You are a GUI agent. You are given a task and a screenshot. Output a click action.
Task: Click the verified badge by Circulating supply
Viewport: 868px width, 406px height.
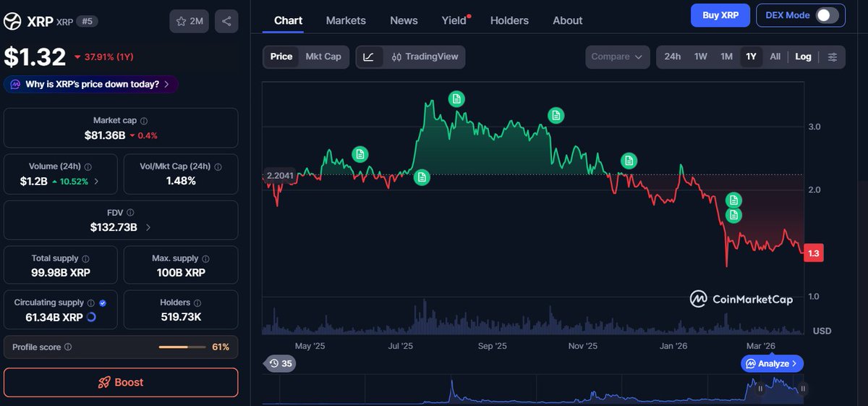point(103,303)
